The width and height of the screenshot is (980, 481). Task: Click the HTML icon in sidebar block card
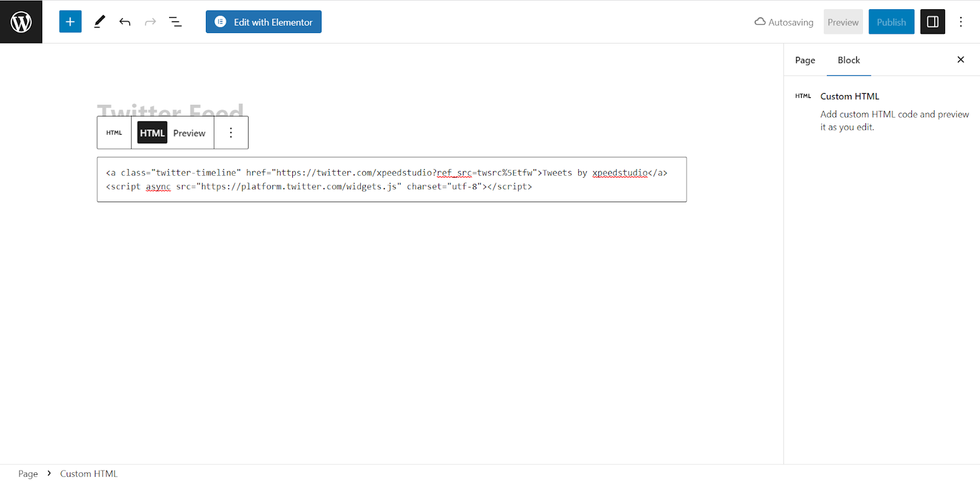(803, 96)
